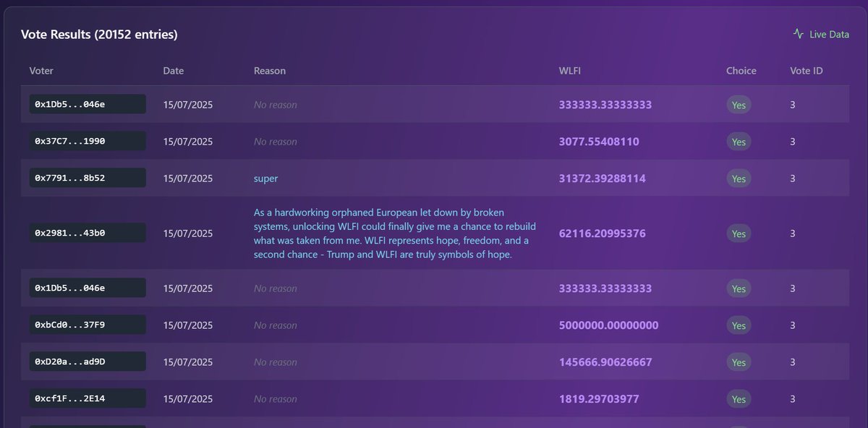Click the Reason column header
The image size is (868, 428).
pyautogui.click(x=270, y=71)
